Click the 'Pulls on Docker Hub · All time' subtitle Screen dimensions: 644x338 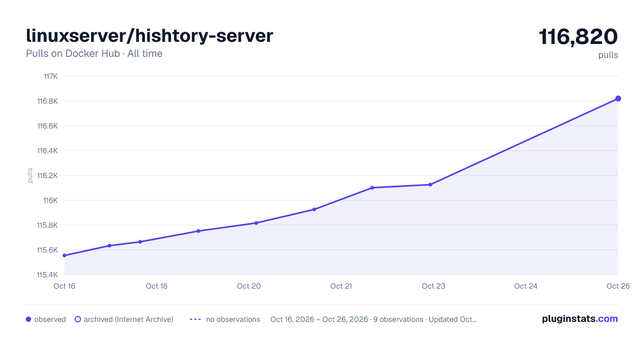(94, 54)
